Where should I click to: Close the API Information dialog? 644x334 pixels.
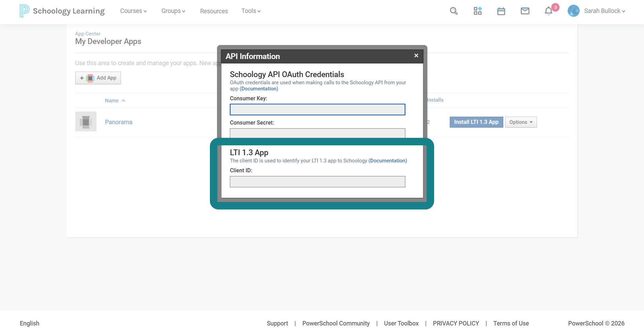[416, 56]
